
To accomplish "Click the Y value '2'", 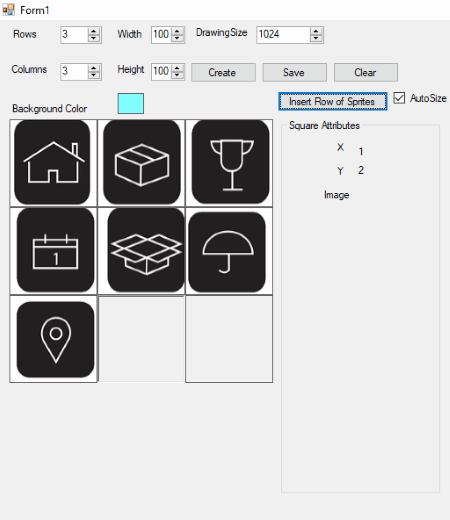I will pyautogui.click(x=361, y=170).
